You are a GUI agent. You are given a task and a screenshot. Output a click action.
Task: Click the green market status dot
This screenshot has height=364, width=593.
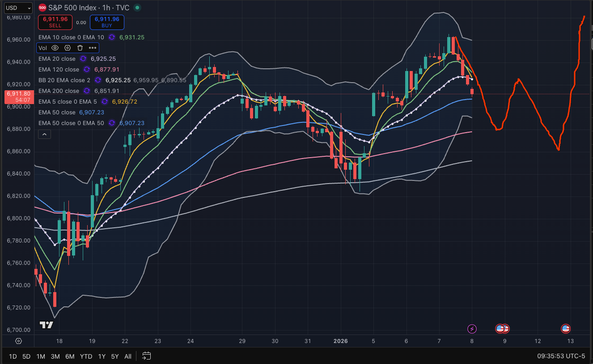pyautogui.click(x=137, y=8)
